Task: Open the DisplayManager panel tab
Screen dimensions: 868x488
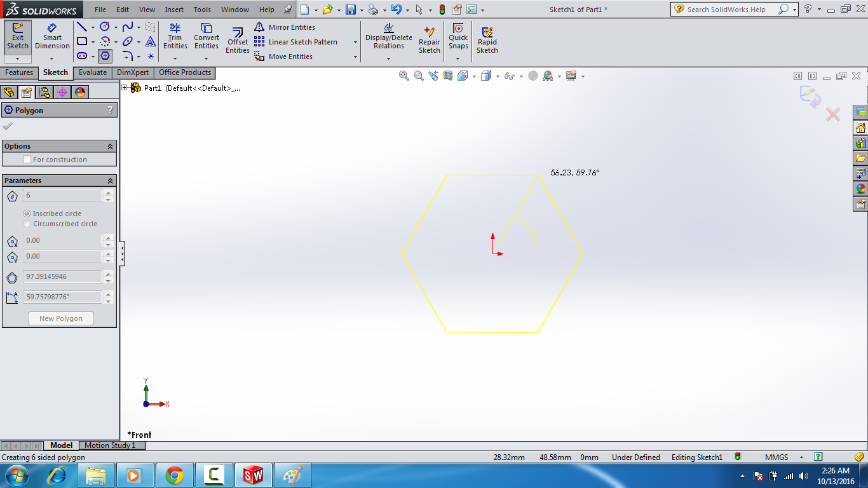Action: (80, 92)
